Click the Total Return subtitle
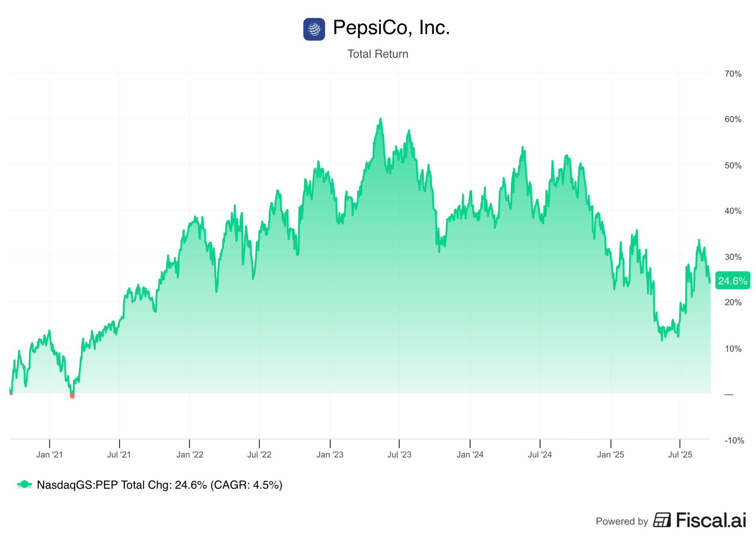756x536 pixels. tap(378, 54)
